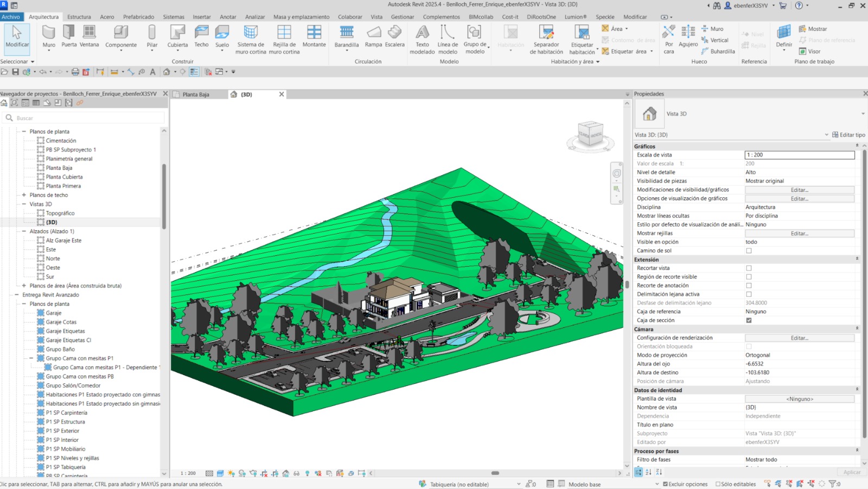Activate the Escalera stair tool
This screenshot has width=868, height=489.
(x=395, y=36)
